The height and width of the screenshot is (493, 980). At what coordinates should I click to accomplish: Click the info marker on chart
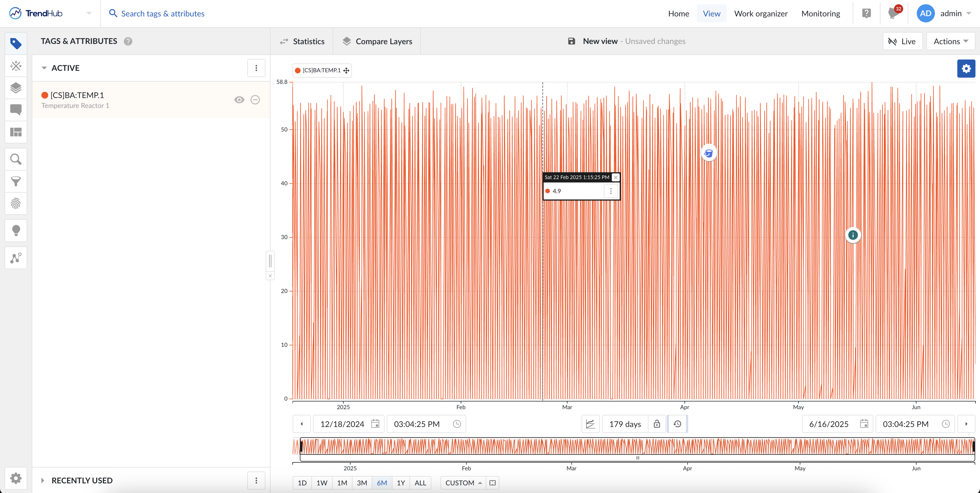[853, 235]
